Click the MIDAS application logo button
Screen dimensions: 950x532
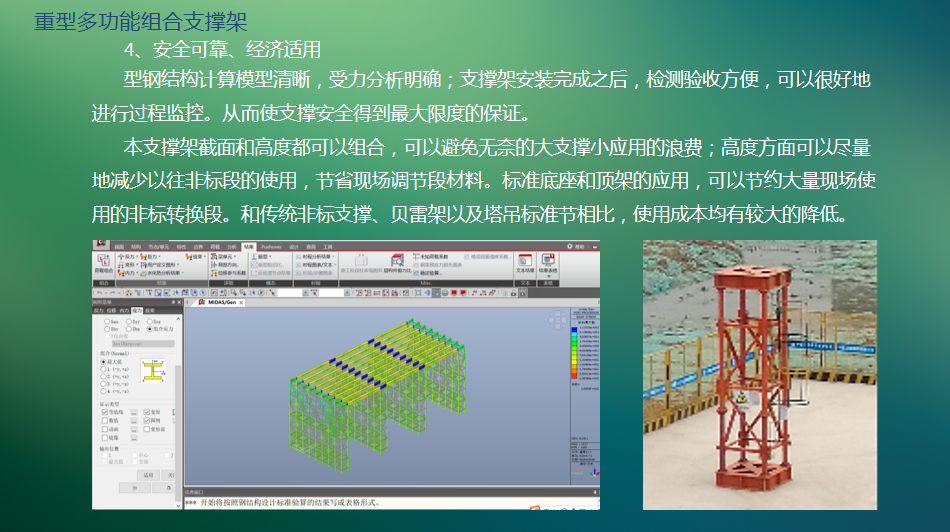[x=101, y=244]
